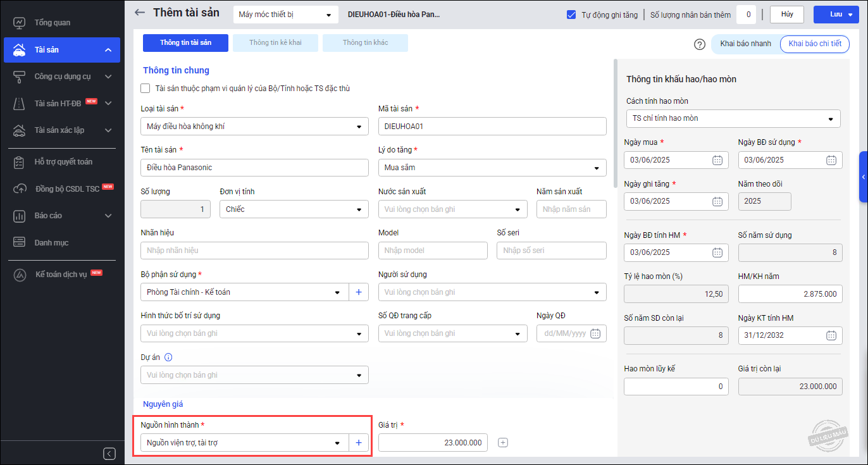Toggle Tự động ghi tăng checkbox
This screenshot has height=465, width=868.
point(571,15)
